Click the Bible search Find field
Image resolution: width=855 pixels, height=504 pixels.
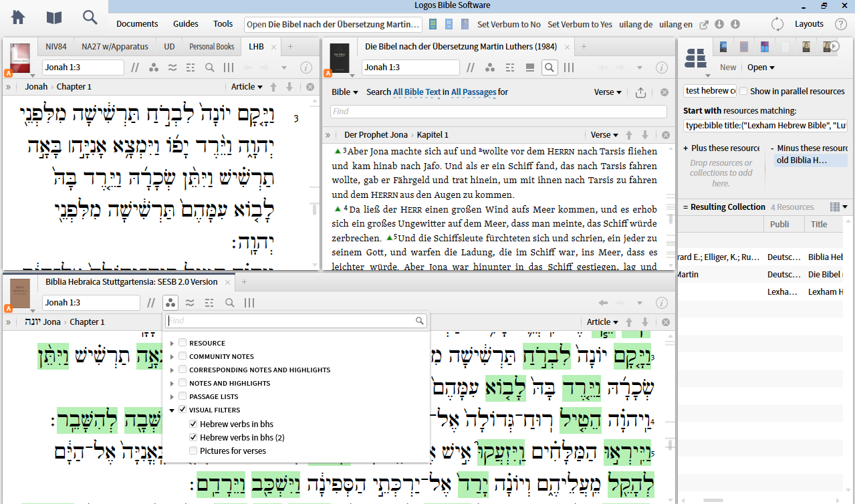click(499, 112)
